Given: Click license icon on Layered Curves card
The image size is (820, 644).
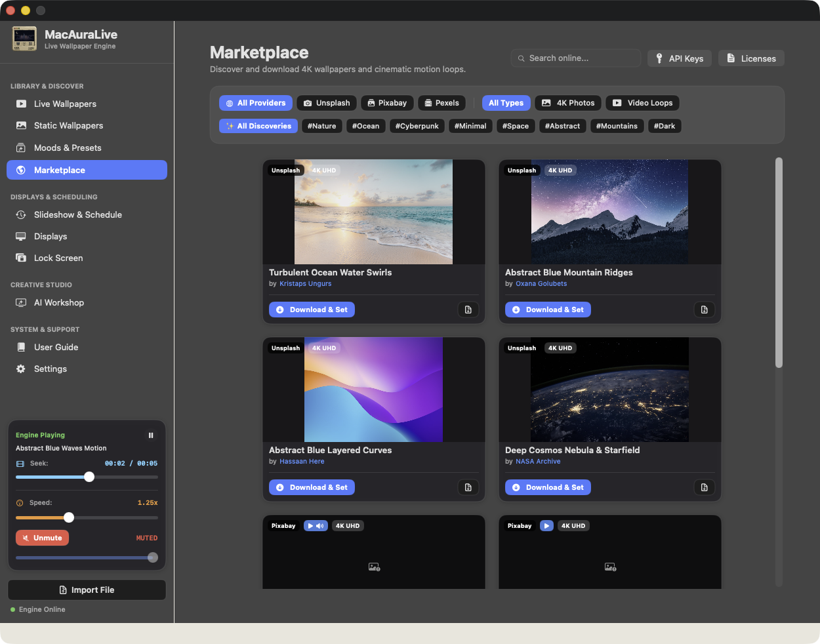Looking at the screenshot, I should (x=468, y=487).
